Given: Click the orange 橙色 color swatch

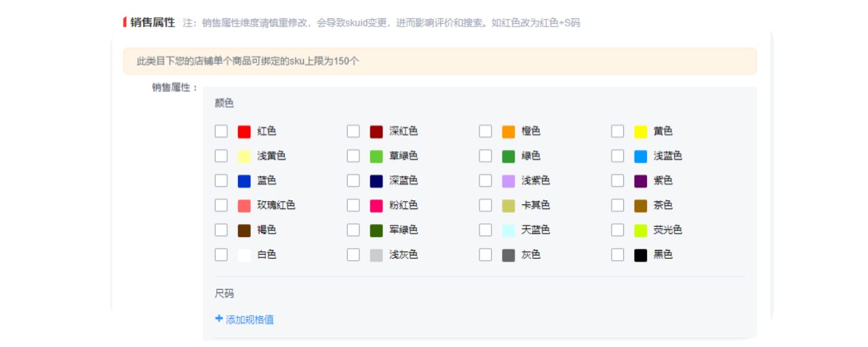Looking at the screenshot, I should pos(509,132).
